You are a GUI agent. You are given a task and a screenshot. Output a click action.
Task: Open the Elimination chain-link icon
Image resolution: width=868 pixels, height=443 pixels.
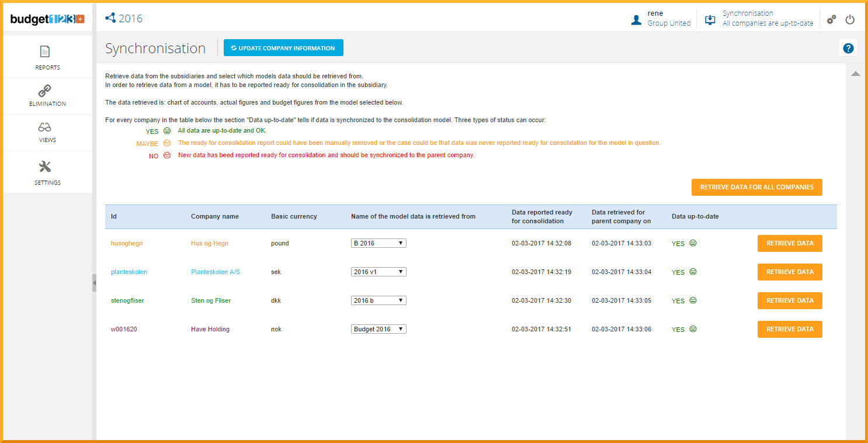(x=45, y=91)
